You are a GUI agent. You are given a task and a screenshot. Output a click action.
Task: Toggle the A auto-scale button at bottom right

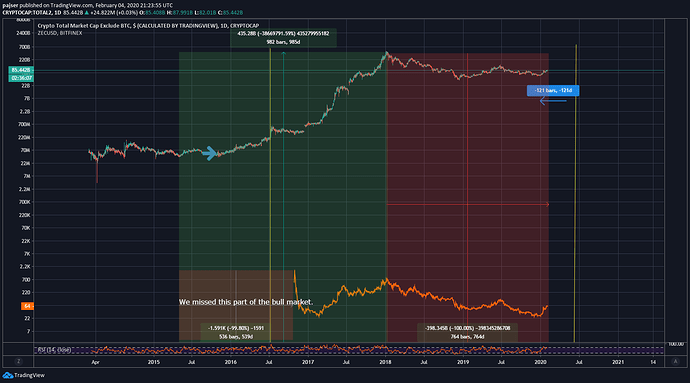675,361
